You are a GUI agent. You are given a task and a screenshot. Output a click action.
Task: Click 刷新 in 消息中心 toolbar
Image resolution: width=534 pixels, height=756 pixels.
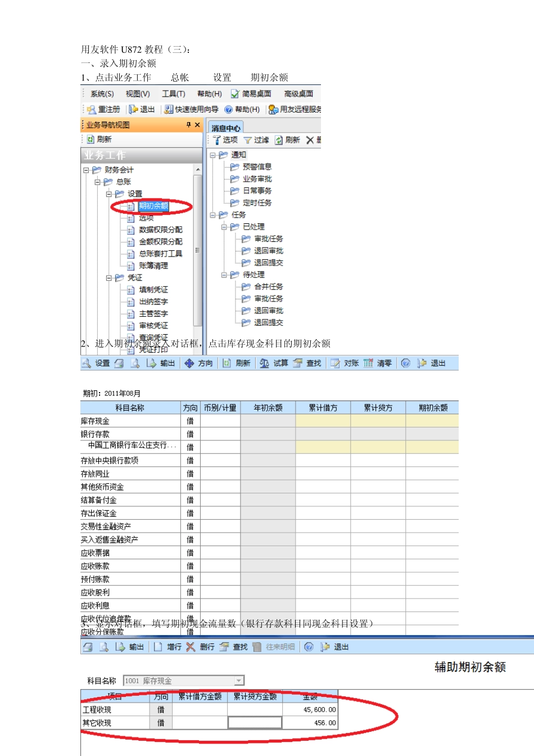pyautogui.click(x=287, y=140)
